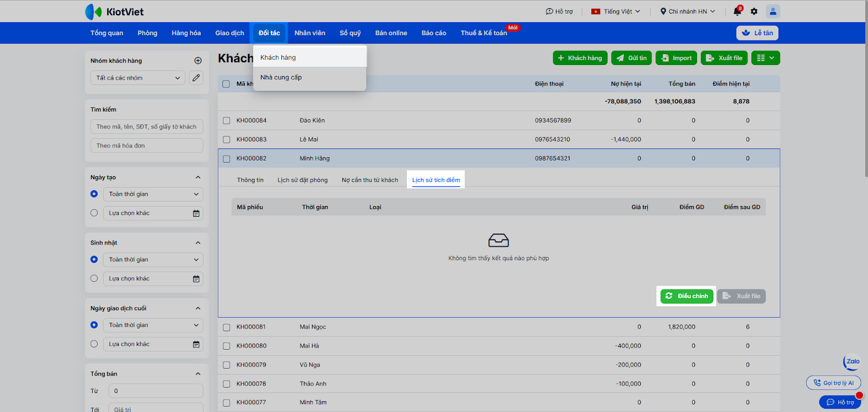Add a new customer group (plus icon)
The width and height of the screenshot is (868, 412).
[198, 61]
